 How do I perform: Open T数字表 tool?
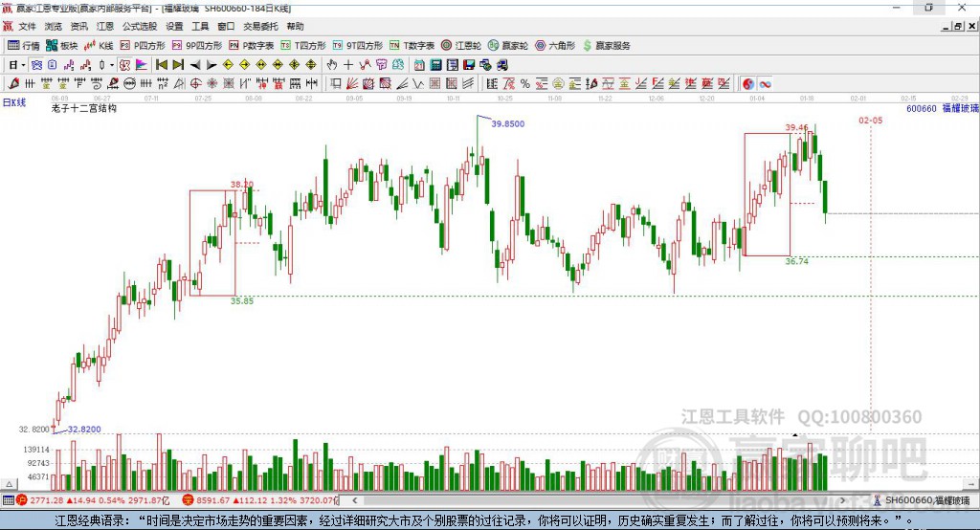[412, 46]
